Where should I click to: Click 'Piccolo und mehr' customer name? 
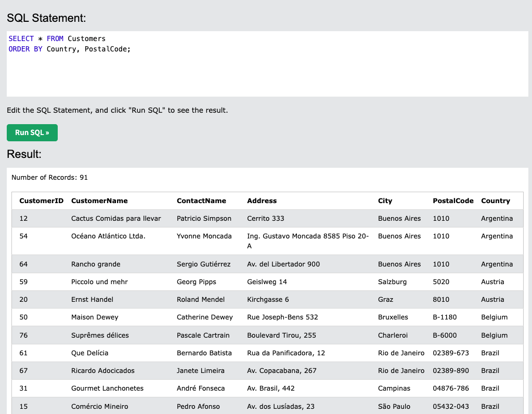(99, 282)
